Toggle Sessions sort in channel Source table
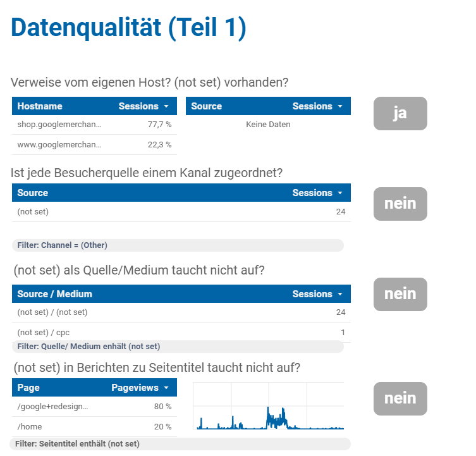Screen dimensions: 476x456 click(x=340, y=193)
